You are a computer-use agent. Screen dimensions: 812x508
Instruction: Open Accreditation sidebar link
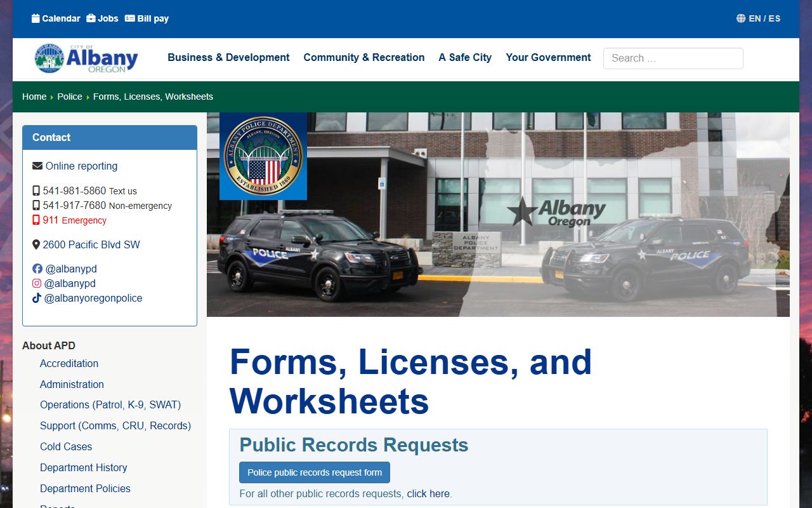pos(69,363)
